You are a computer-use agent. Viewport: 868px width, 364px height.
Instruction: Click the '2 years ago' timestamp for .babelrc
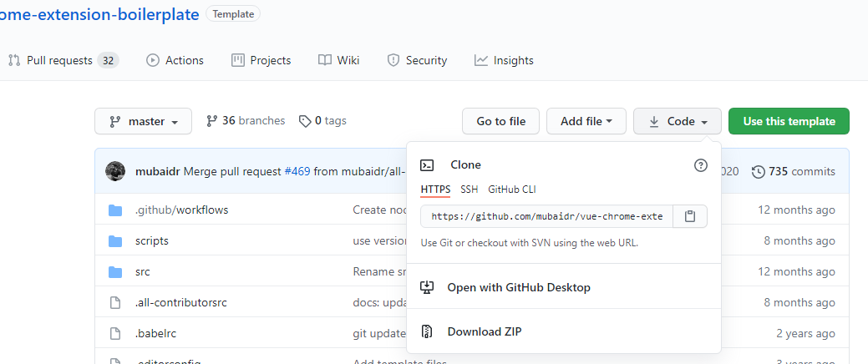806,334
